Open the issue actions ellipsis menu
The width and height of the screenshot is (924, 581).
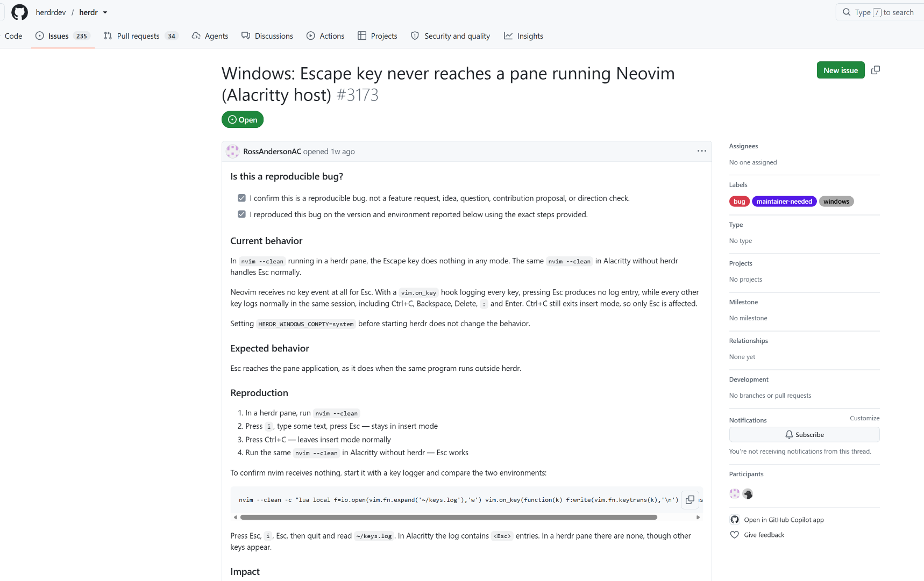click(702, 151)
